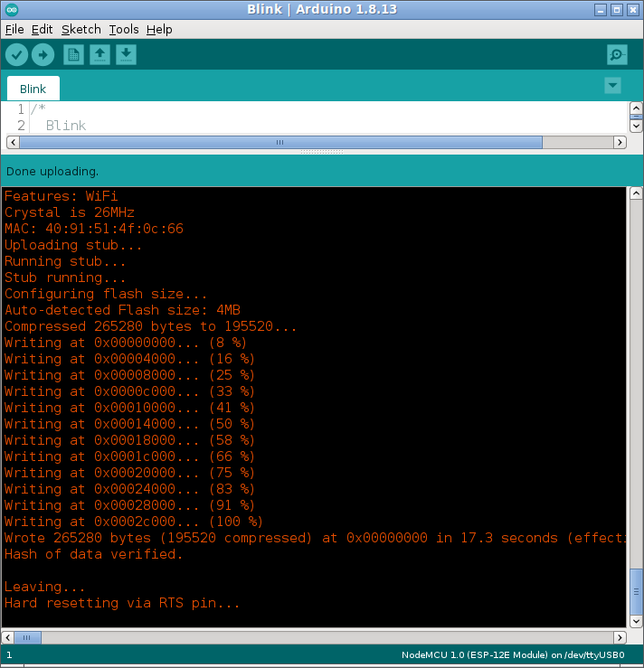The image size is (644, 668).
Task: Click code line 2 'Blink' text
Action: coord(66,126)
